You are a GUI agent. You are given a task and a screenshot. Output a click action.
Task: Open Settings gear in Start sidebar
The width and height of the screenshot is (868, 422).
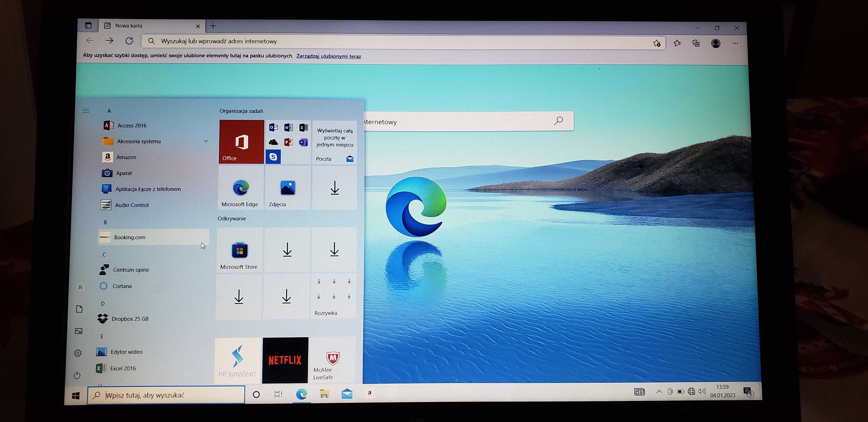click(x=78, y=353)
